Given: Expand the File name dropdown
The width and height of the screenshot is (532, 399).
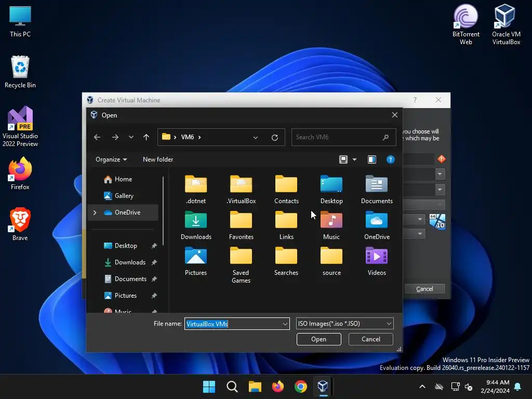Looking at the screenshot, I should 285,324.
